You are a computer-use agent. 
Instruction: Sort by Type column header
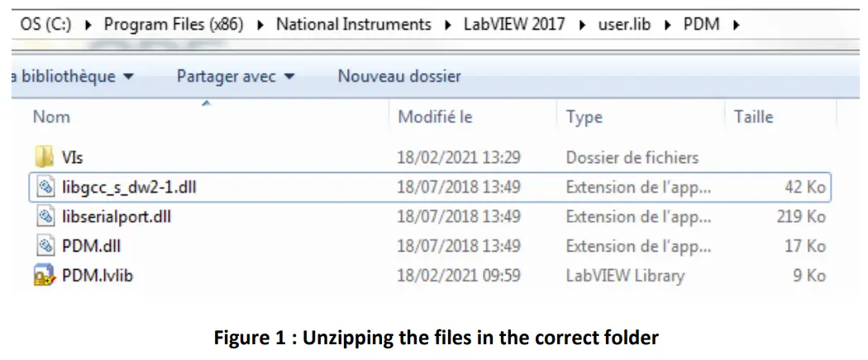pos(584,118)
